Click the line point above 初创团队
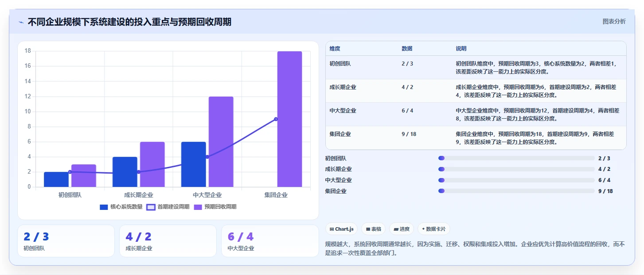Viewport: 644px width, 275px height. pos(70,172)
